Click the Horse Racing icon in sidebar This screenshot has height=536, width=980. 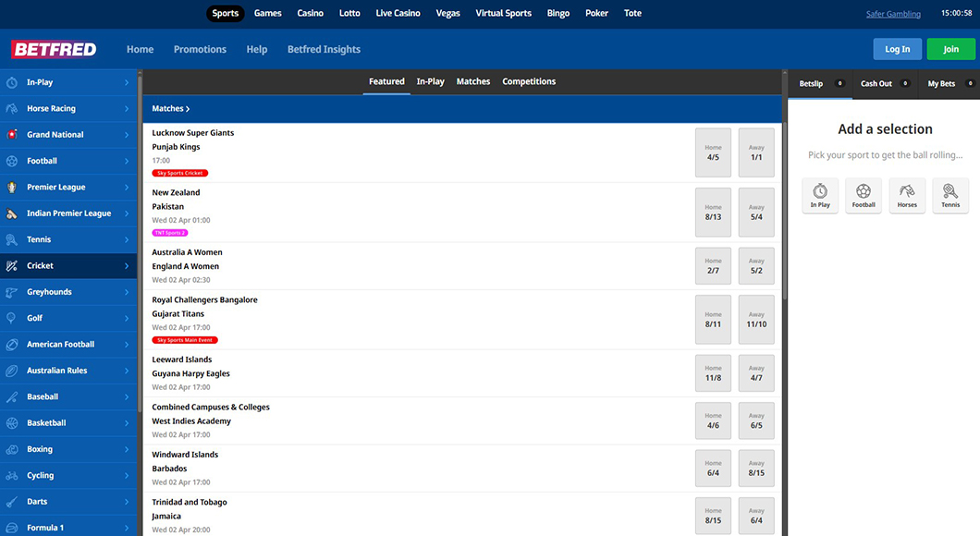click(12, 109)
